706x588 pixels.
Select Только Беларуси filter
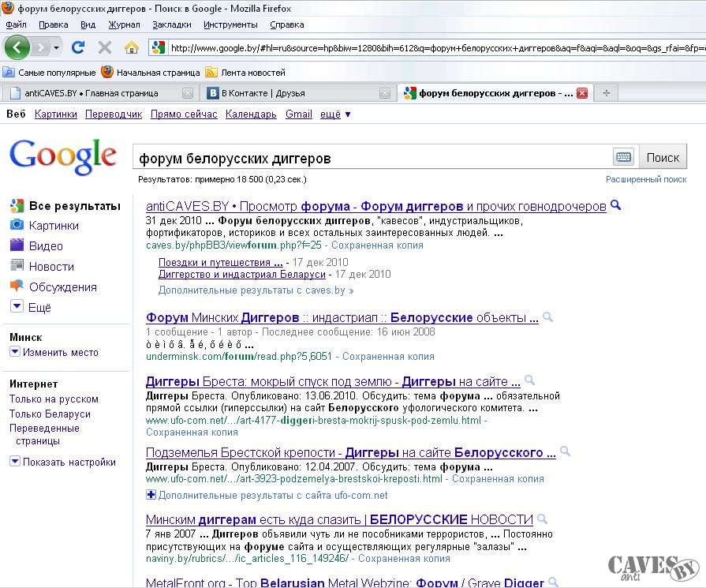(x=50, y=414)
